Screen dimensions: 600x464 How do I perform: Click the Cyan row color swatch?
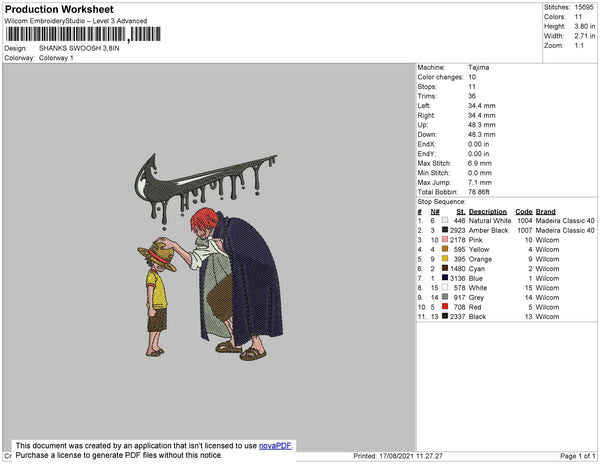tap(445, 268)
